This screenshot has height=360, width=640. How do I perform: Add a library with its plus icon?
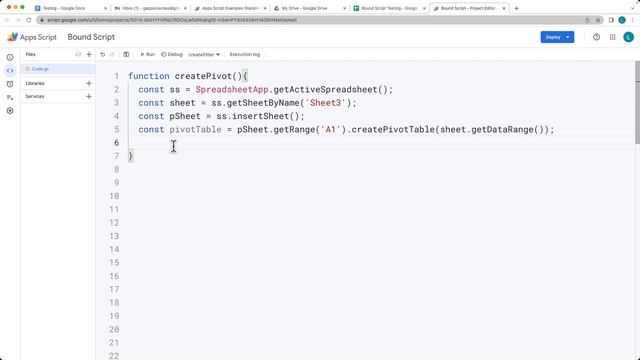tap(89, 83)
